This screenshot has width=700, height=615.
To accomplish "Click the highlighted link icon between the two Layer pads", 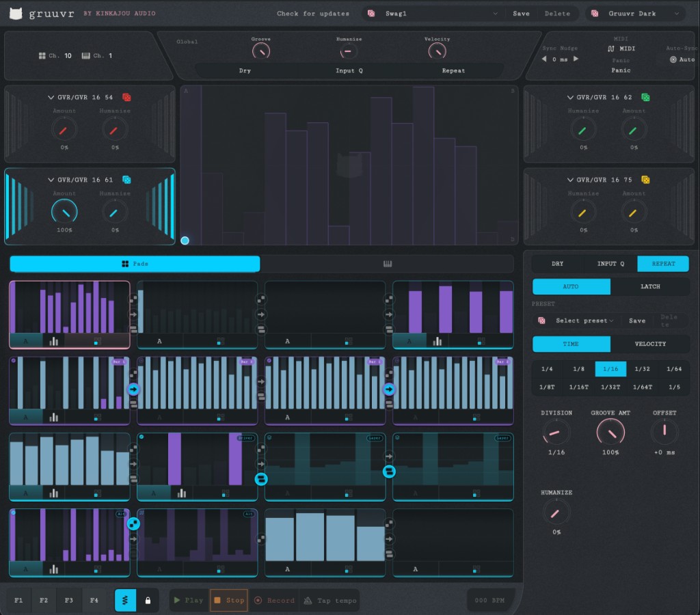I will 389,471.
